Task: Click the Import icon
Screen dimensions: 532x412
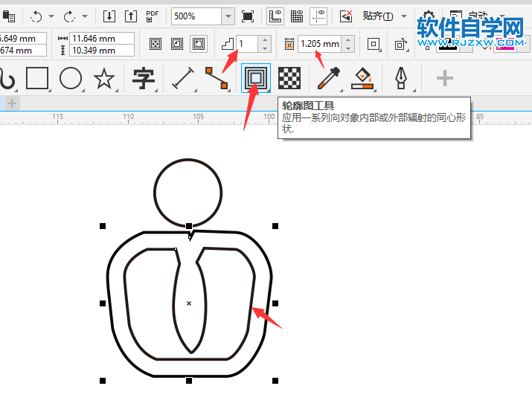Action: pos(109,16)
